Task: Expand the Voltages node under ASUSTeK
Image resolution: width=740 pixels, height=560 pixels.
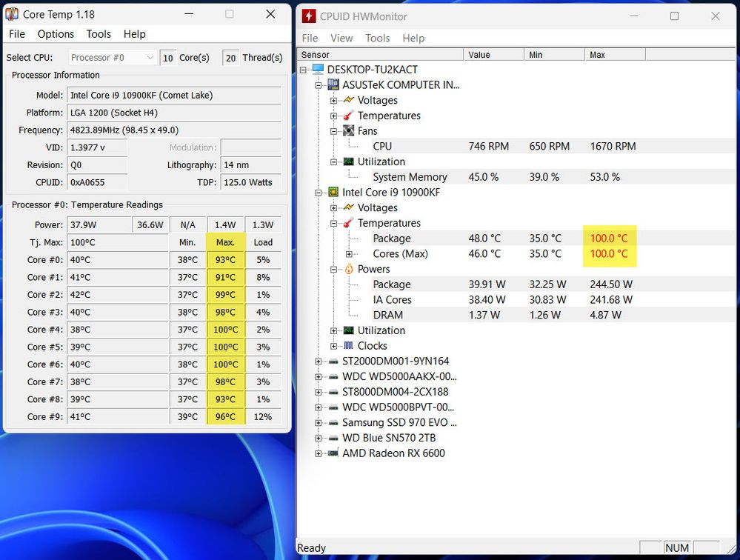Action: pyautogui.click(x=334, y=101)
